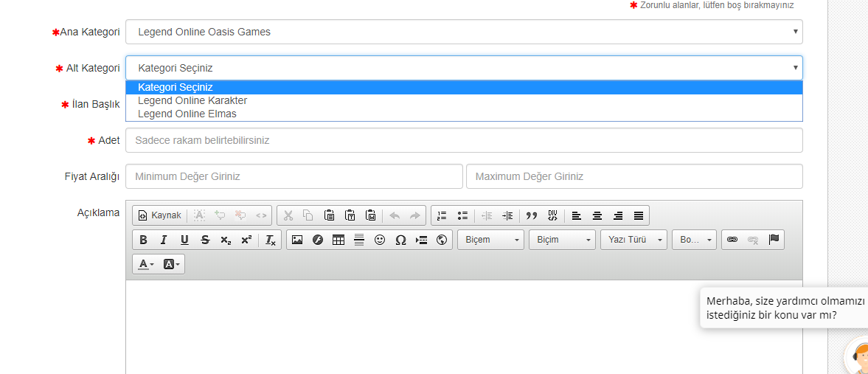Viewport: 868px width, 374px height.
Task: Toggle underline formatting
Action: (185, 240)
